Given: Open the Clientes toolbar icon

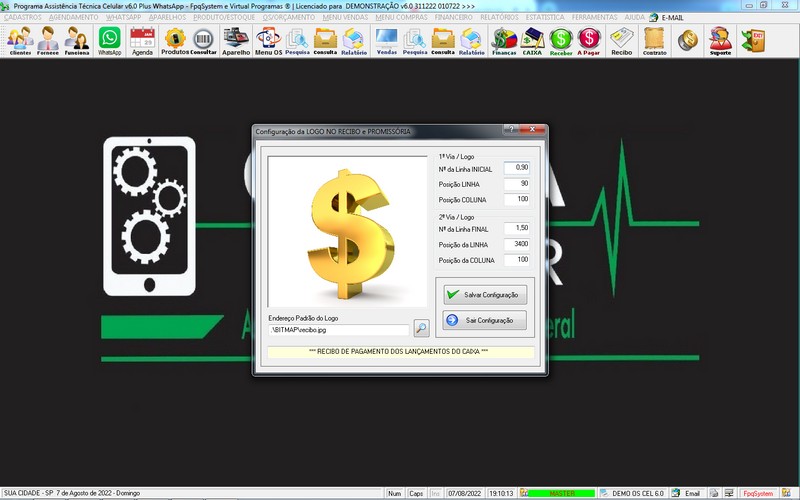Looking at the screenshot, I should pos(20,41).
